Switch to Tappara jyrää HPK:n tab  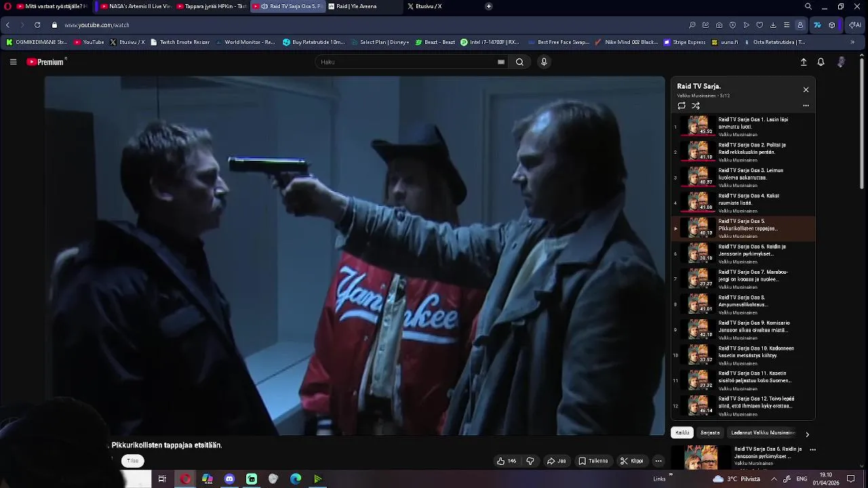pyautogui.click(x=211, y=6)
